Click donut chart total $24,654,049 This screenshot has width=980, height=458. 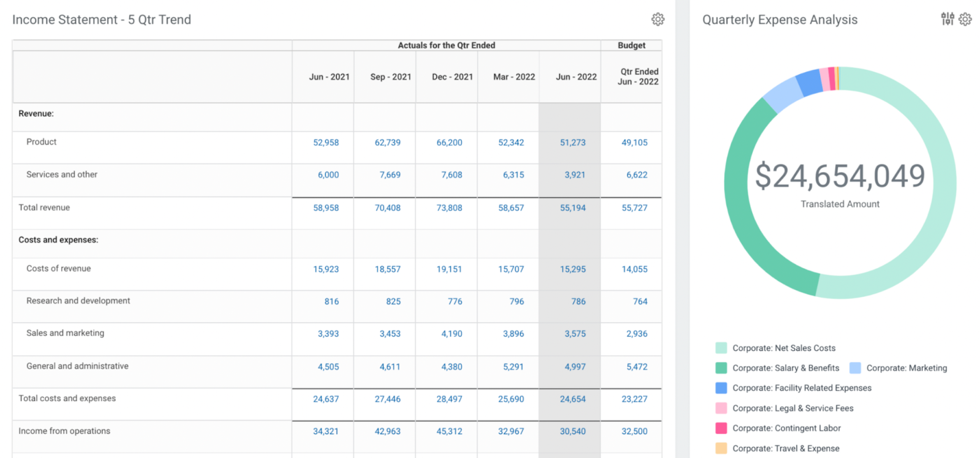point(840,176)
